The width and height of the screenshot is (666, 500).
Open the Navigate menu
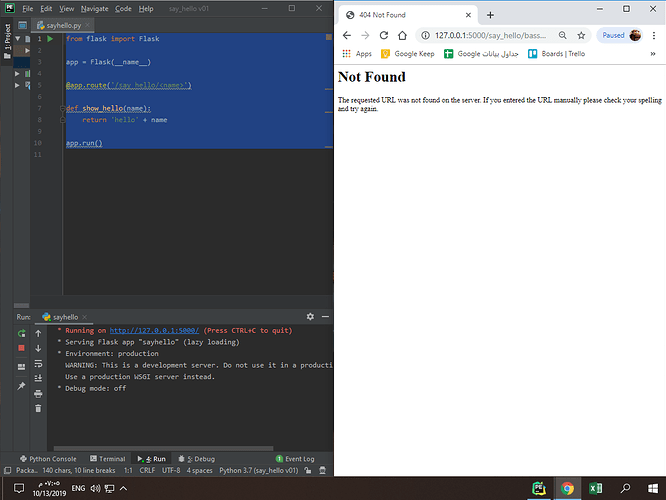[95, 8]
